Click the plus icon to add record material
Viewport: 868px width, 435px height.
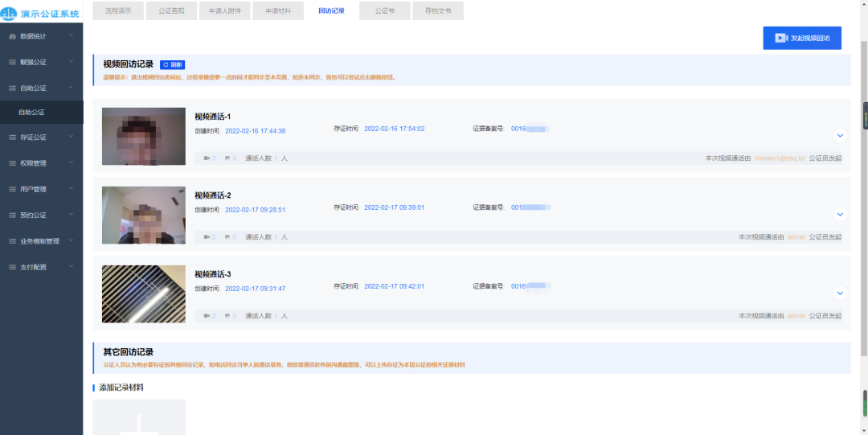click(x=139, y=422)
